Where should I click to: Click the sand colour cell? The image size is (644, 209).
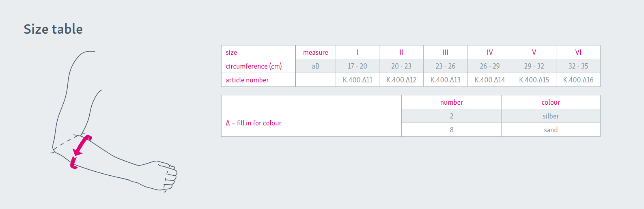point(551,130)
